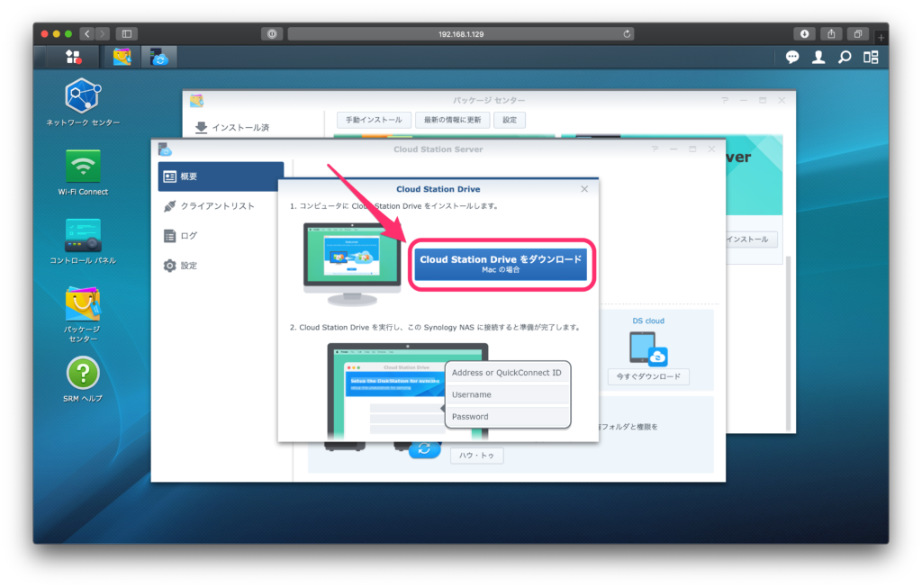
Task: Close the Cloud Station Drive dialog
Action: [584, 189]
